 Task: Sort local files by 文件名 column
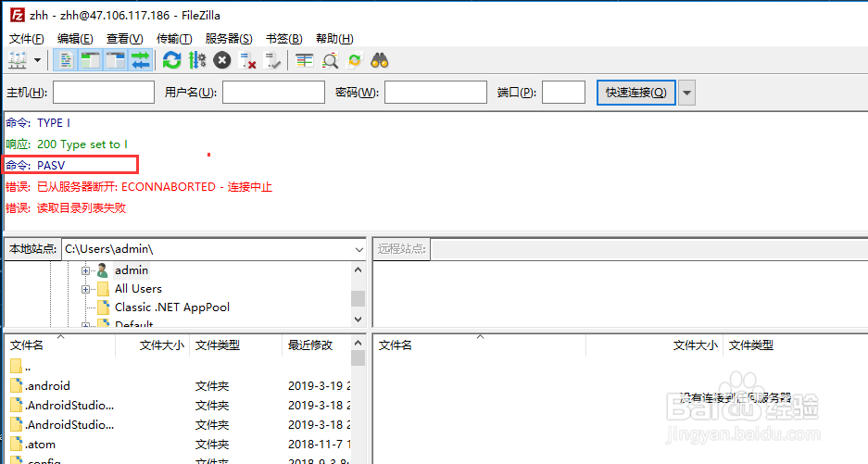point(60,345)
